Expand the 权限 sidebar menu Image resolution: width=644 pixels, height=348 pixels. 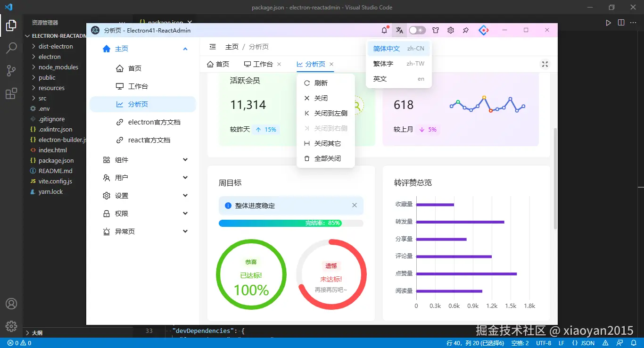pos(143,214)
